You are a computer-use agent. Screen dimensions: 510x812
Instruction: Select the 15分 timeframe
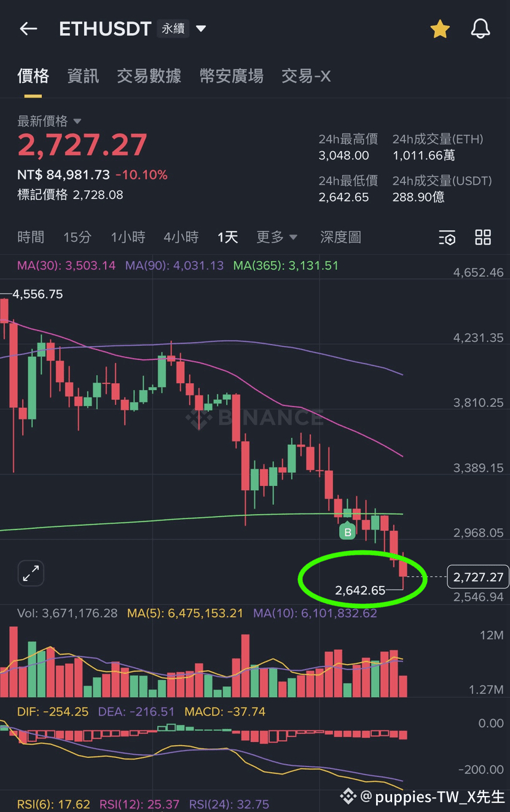pos(77,237)
